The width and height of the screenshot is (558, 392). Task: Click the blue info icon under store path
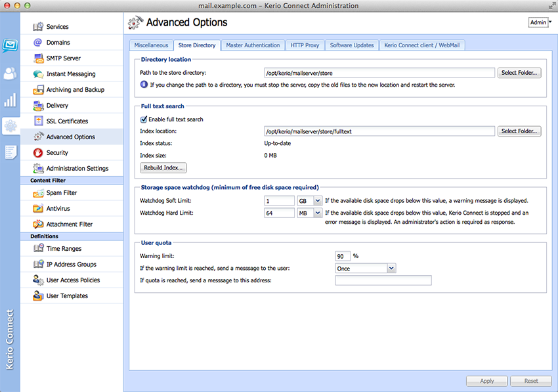click(x=144, y=85)
